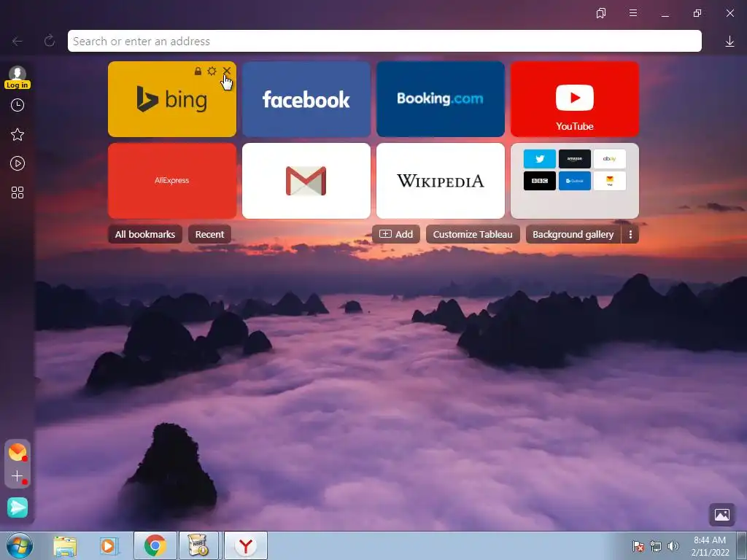This screenshot has width=747, height=560.
Task: Open BBC in the folder tile
Action: (x=540, y=181)
